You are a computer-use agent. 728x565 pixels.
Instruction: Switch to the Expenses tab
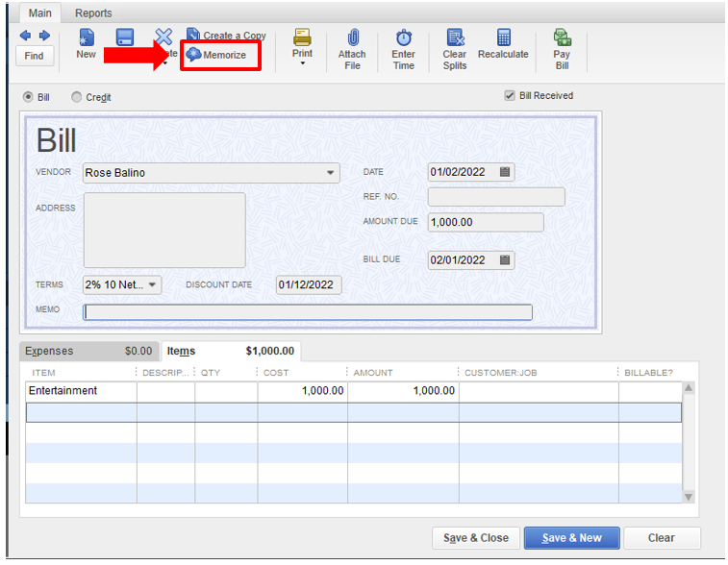point(89,351)
